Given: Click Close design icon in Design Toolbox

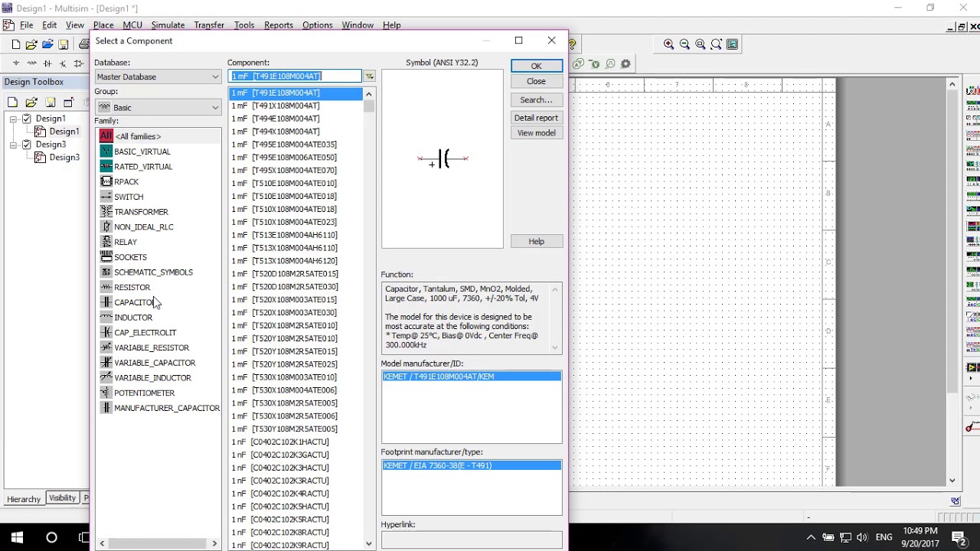Looking at the screenshot, I should click(69, 102).
